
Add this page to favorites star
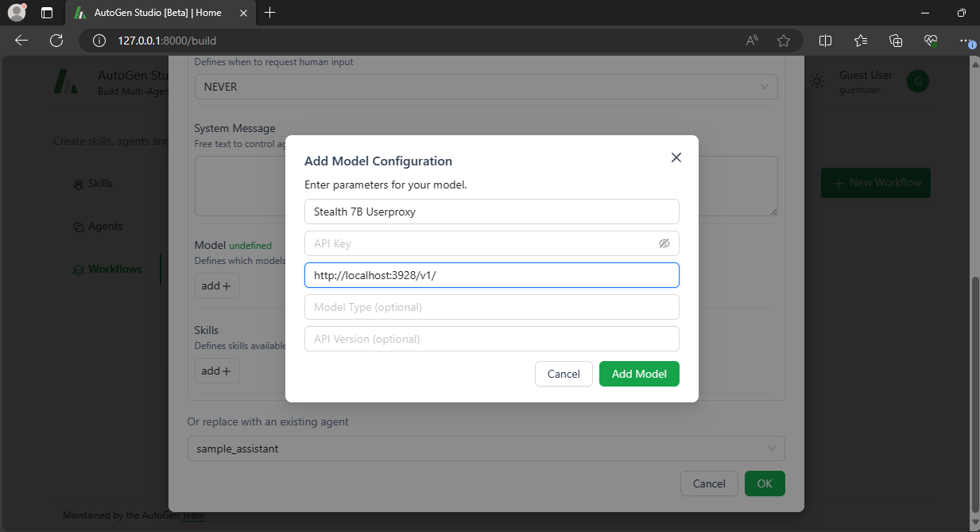click(x=784, y=41)
